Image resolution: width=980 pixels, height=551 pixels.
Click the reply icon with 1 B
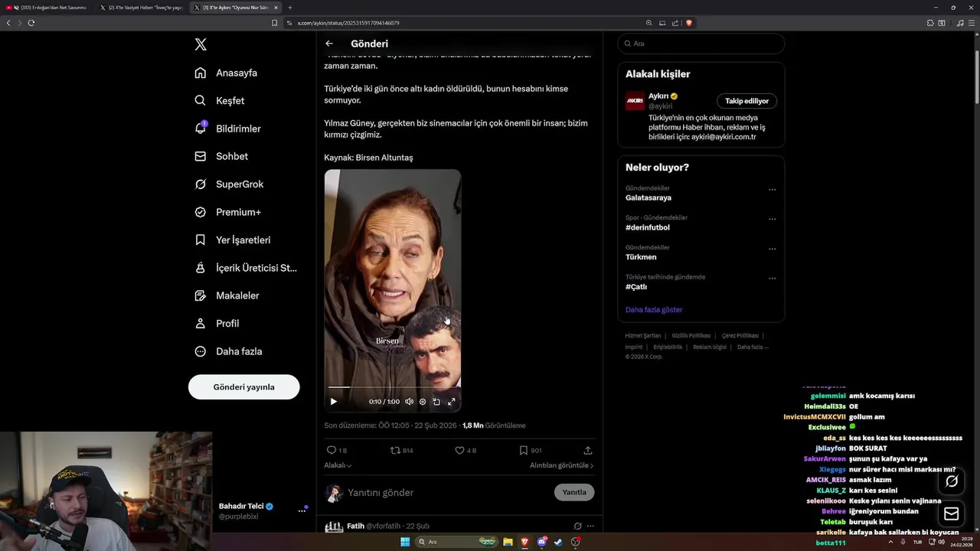click(336, 450)
